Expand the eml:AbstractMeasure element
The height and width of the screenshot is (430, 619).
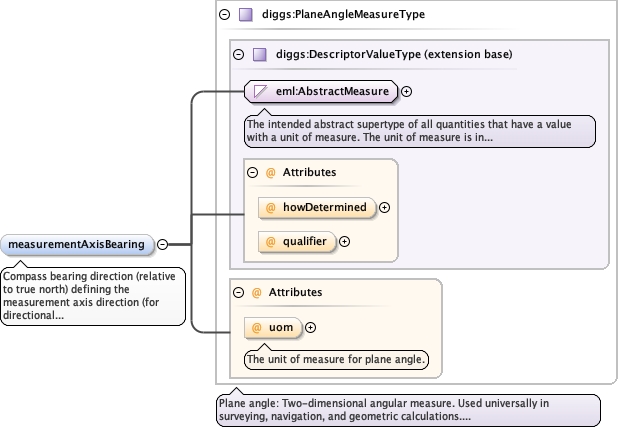(407, 92)
